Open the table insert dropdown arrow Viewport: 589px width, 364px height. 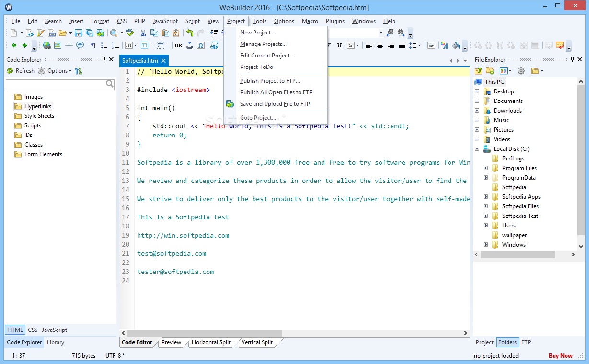point(151,45)
